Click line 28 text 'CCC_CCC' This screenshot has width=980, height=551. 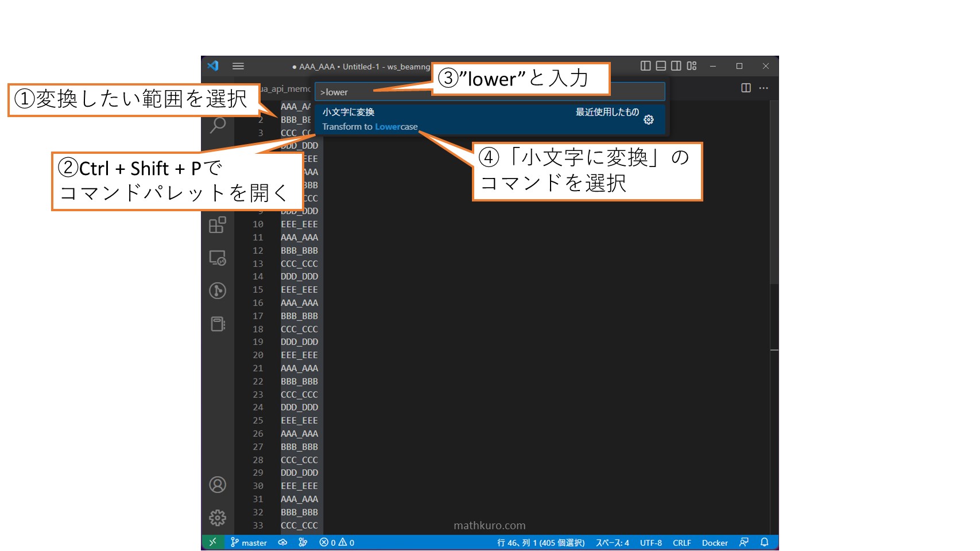tap(299, 460)
